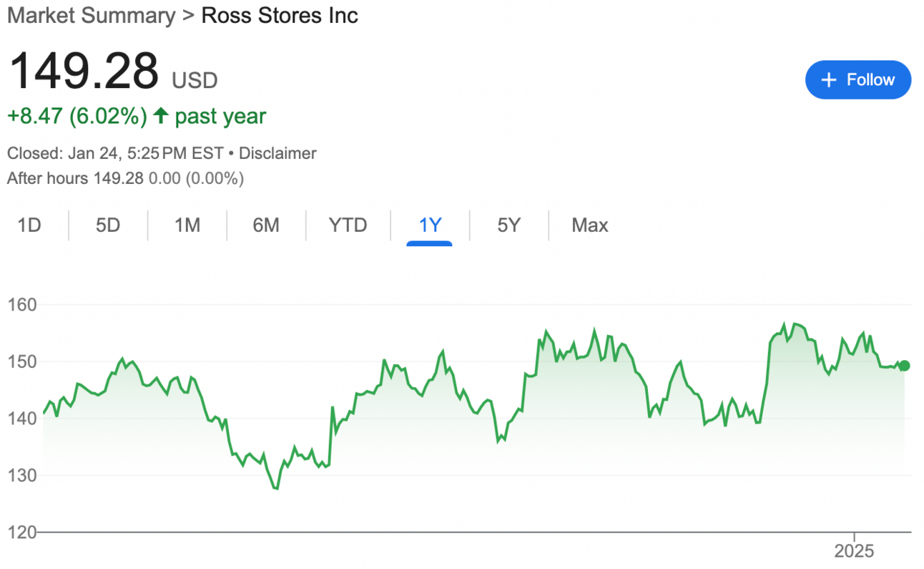Click the +8.47 (6.02%) change text

(77, 116)
